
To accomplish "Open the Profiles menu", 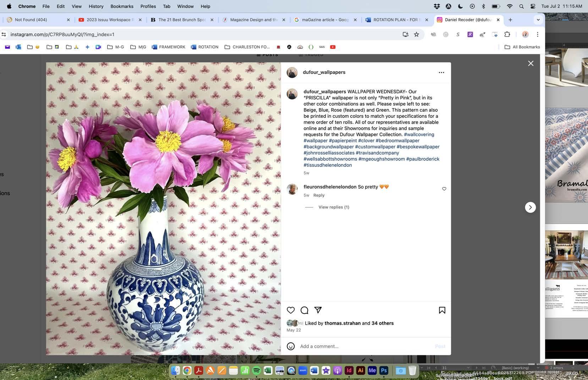I will tap(148, 6).
